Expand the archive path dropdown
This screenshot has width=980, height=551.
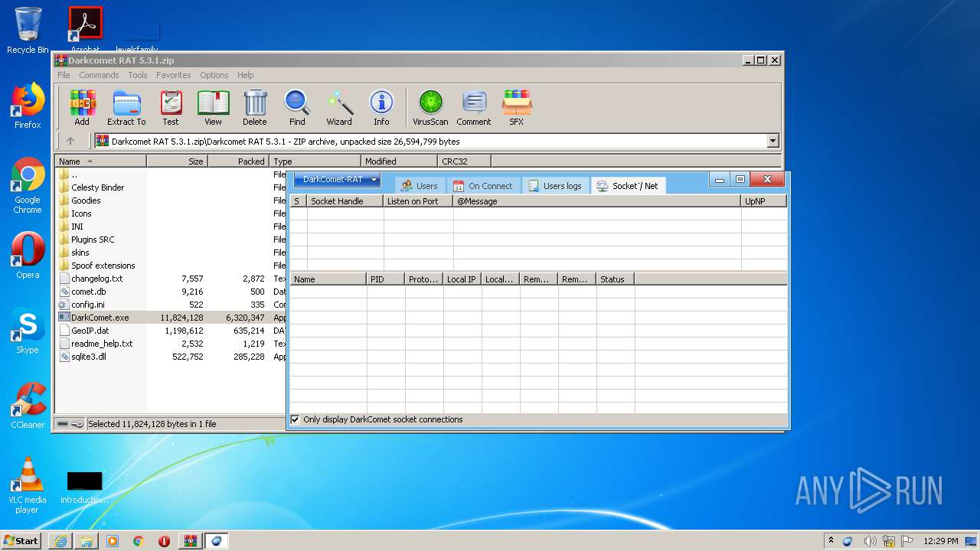(x=773, y=141)
